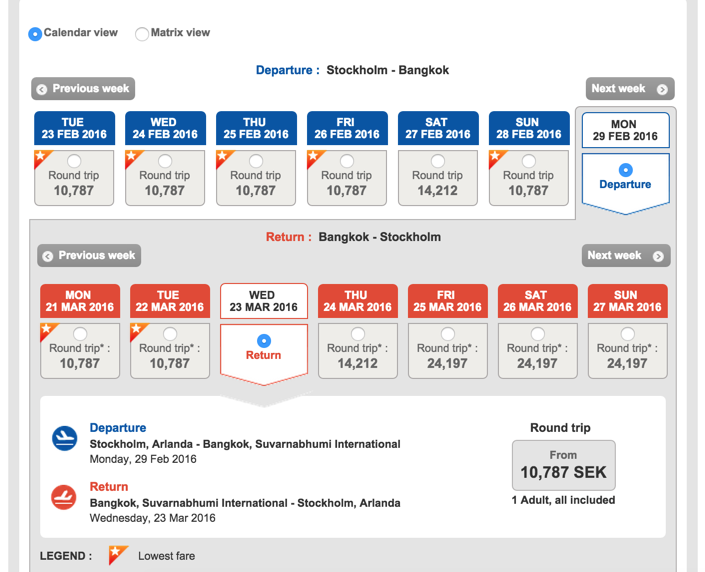705x572 pixels.
Task: Choose Sun 27 Mar 2016 return radio
Action: [x=626, y=334]
